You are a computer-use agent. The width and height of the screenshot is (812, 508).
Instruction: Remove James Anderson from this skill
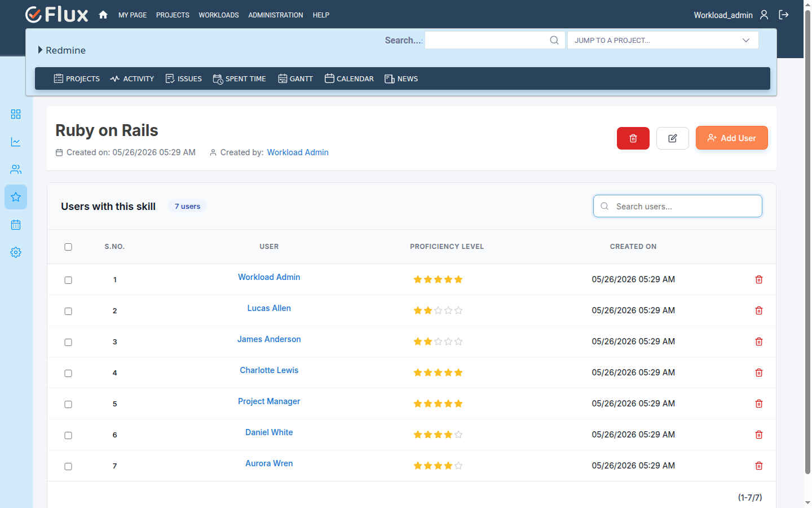759,341
